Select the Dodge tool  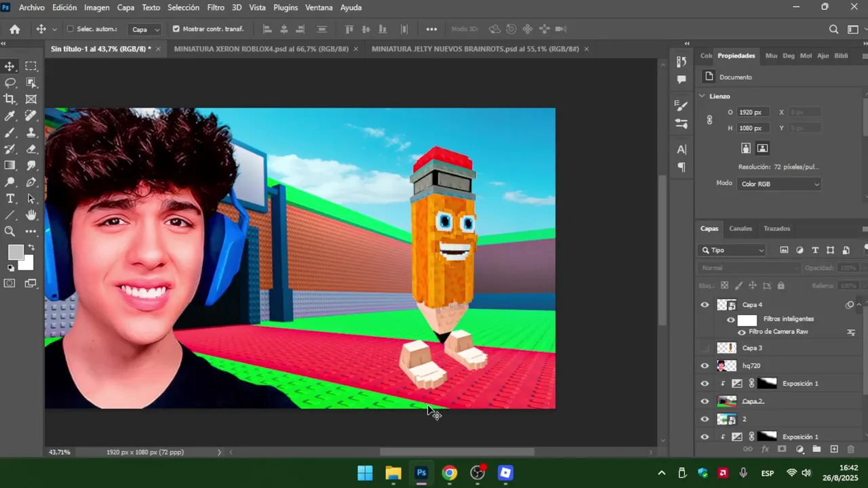coord(9,182)
